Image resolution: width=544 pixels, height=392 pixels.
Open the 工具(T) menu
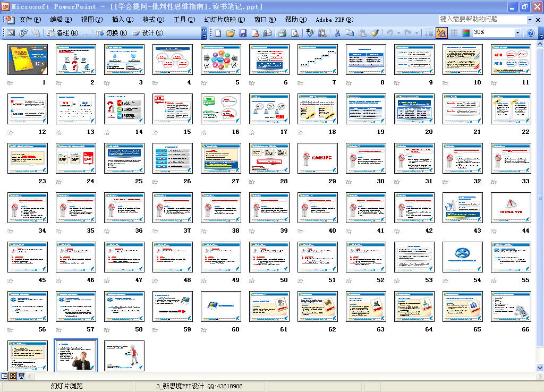click(x=184, y=20)
